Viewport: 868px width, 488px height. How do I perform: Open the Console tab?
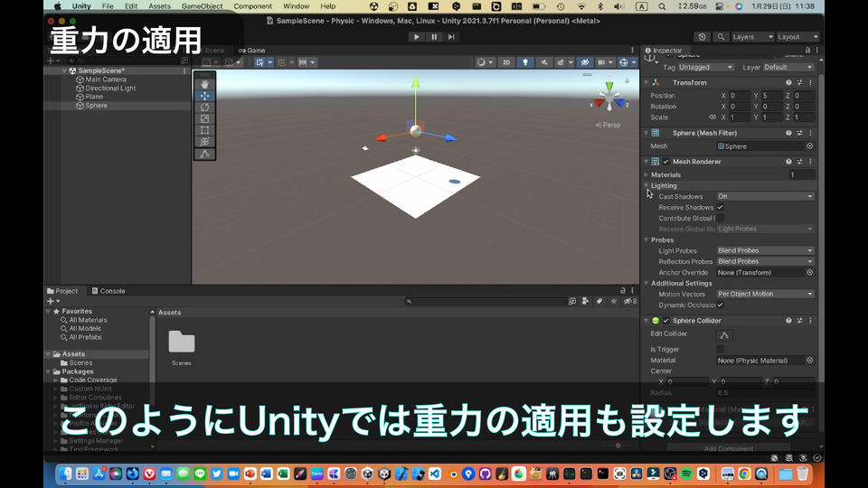point(108,291)
